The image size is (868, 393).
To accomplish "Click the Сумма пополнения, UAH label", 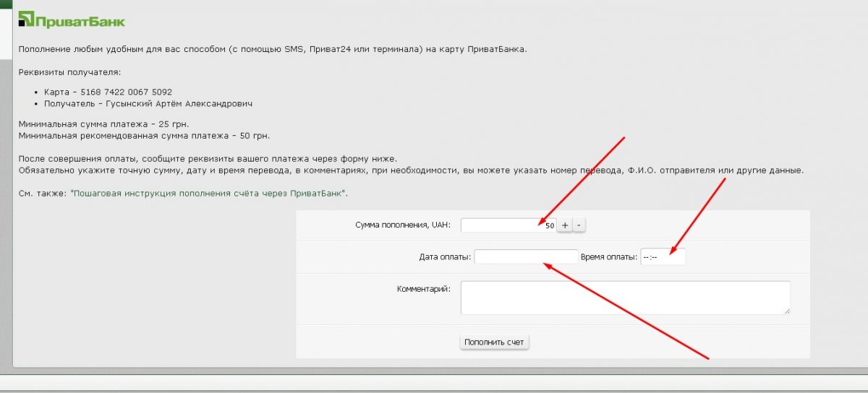I will 403,225.
